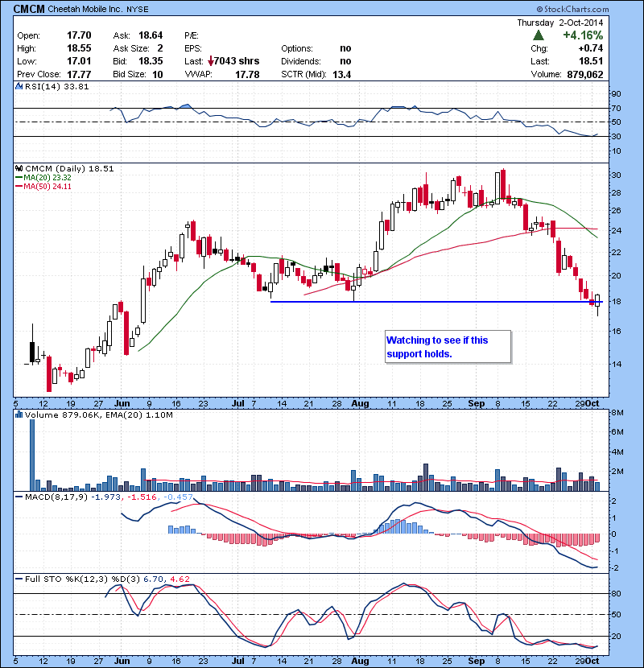The height and width of the screenshot is (668, 644).
Task: Click the RSI(14) 33.81 label
Action: [56, 86]
